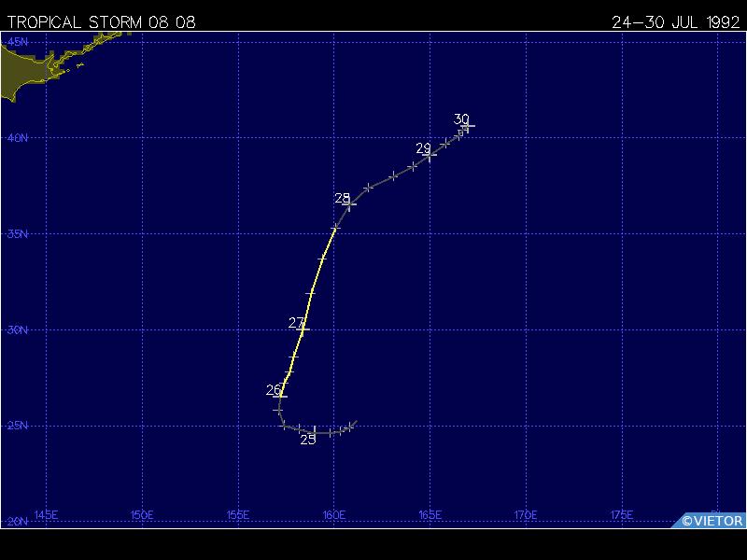Select the day 26 track marker label
This screenshot has width=747, height=560.
(274, 389)
